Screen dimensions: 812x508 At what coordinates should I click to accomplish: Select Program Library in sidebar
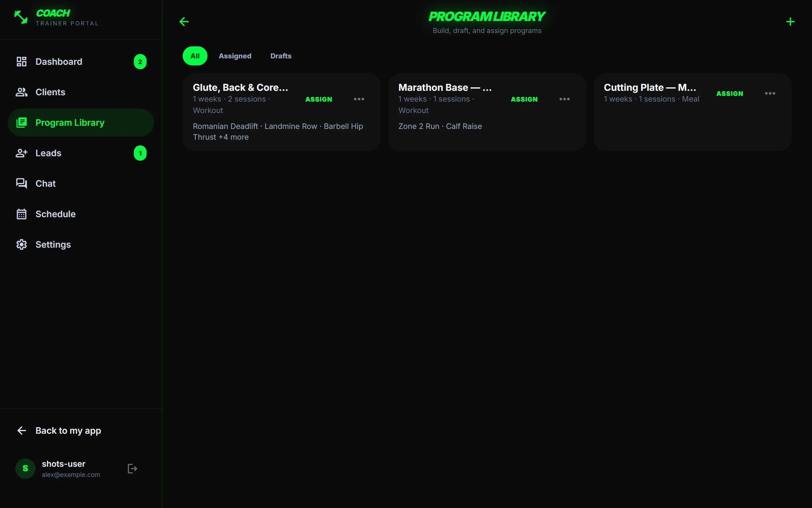[x=81, y=123]
